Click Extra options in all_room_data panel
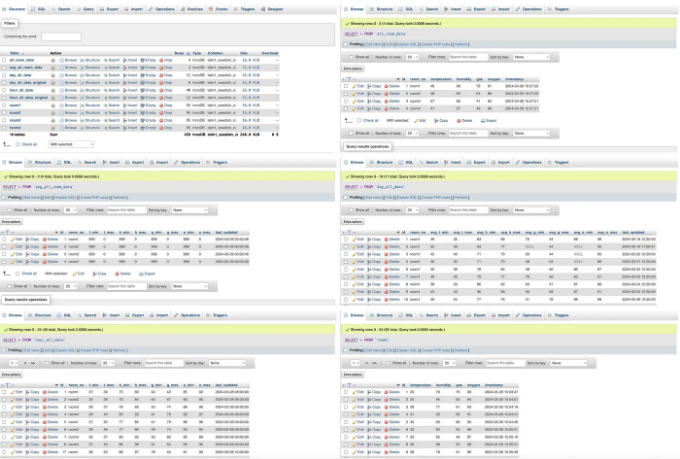This screenshot has height=459, width=680. [353, 69]
